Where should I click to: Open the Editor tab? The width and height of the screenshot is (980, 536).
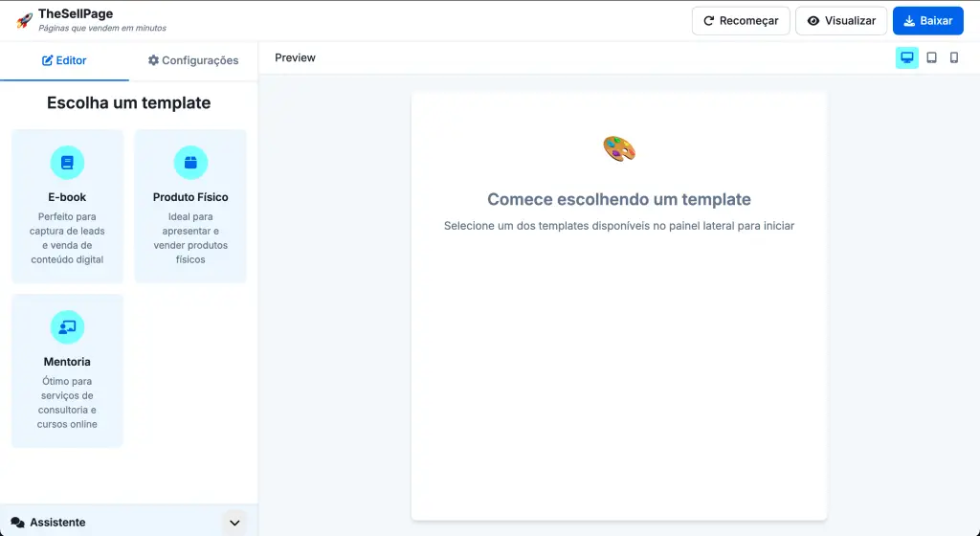tap(64, 60)
